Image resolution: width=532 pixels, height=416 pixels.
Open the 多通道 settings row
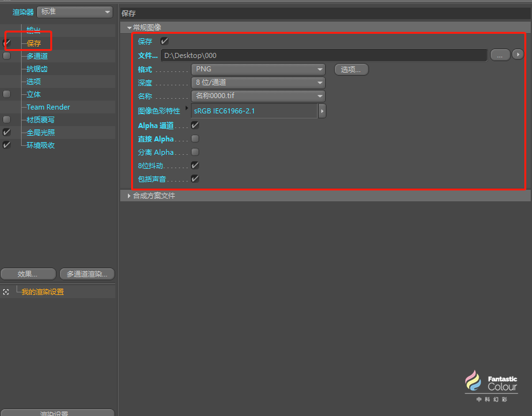37,56
